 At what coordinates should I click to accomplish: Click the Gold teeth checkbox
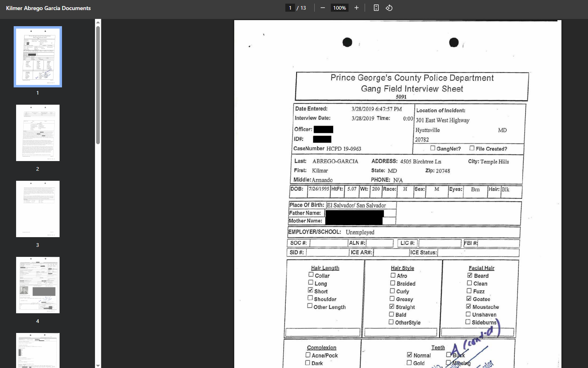[409, 363]
